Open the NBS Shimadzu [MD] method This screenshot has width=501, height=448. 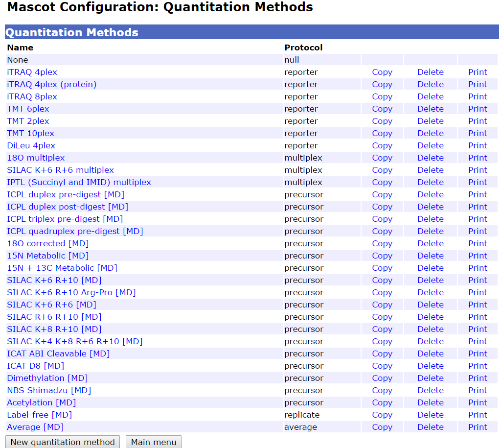pyautogui.click(x=49, y=390)
